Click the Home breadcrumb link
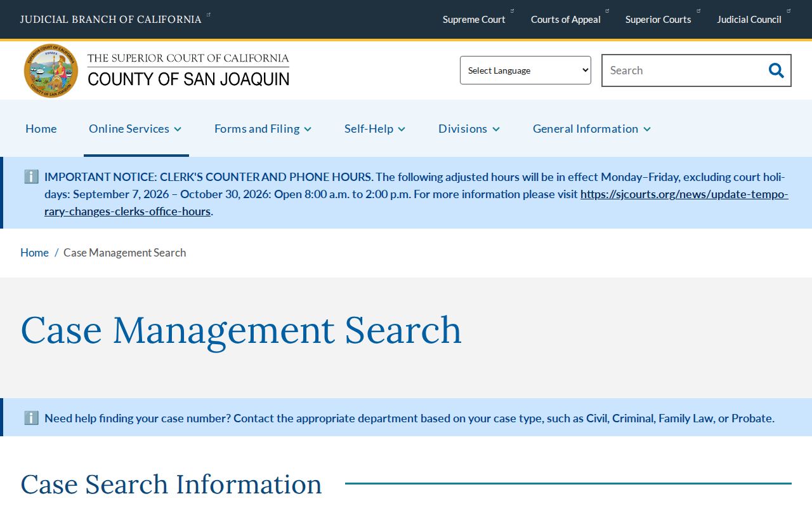 point(34,253)
